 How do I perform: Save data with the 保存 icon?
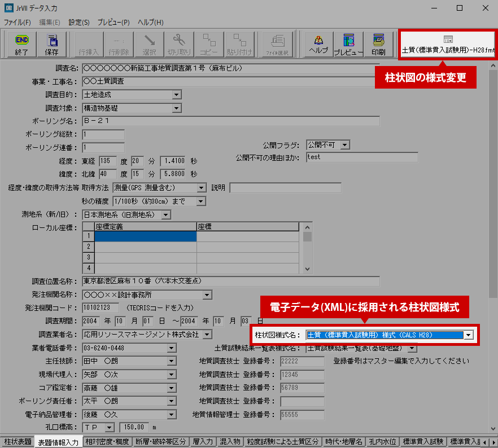point(52,45)
